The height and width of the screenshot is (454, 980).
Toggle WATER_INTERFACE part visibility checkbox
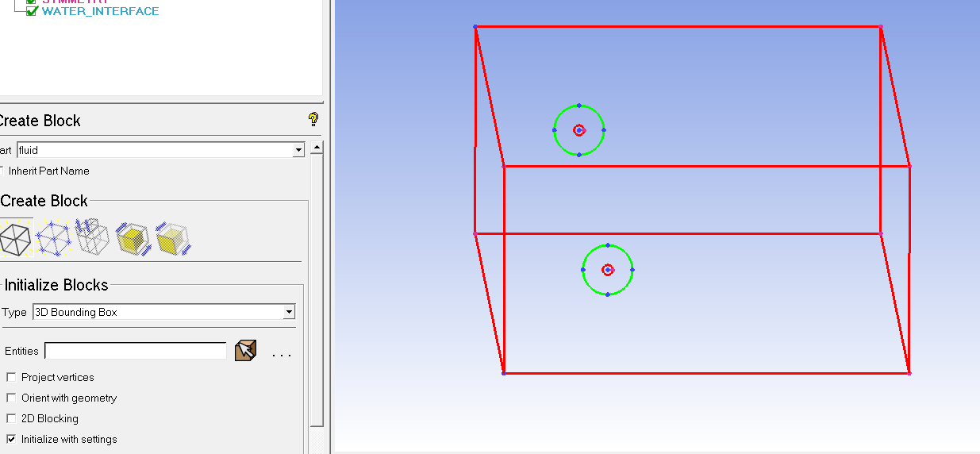click(x=32, y=12)
